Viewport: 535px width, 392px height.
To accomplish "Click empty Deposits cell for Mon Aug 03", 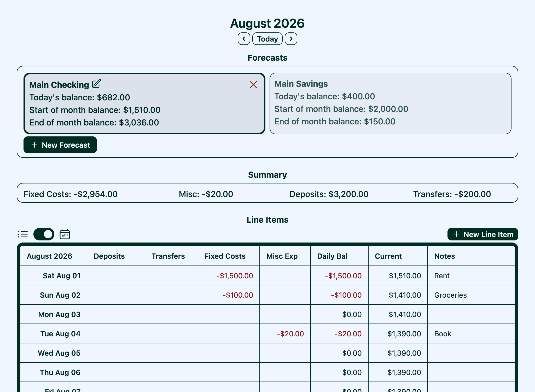I will [x=116, y=314].
